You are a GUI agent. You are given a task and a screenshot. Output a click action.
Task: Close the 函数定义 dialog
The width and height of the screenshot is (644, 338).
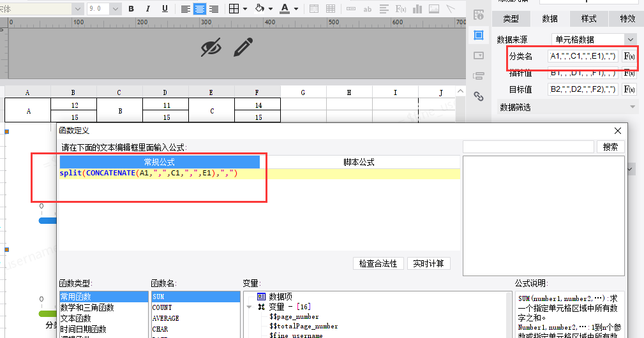[618, 131]
